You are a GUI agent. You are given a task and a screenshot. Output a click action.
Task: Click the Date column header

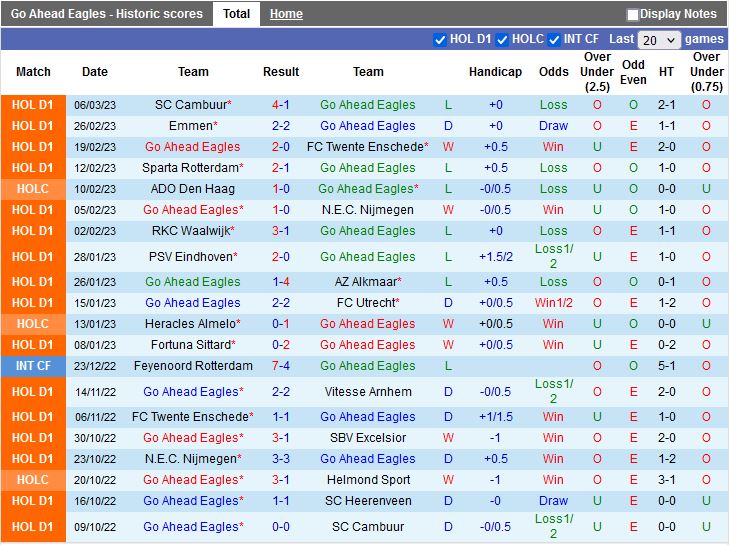[x=95, y=72]
